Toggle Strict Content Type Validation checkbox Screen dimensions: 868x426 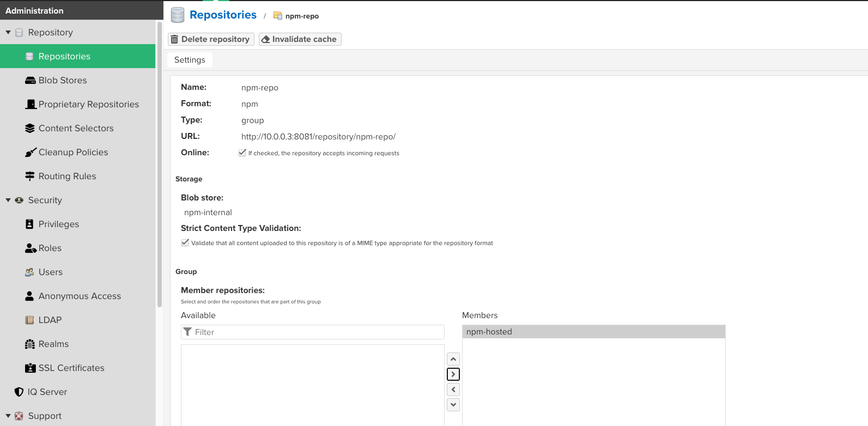[185, 243]
